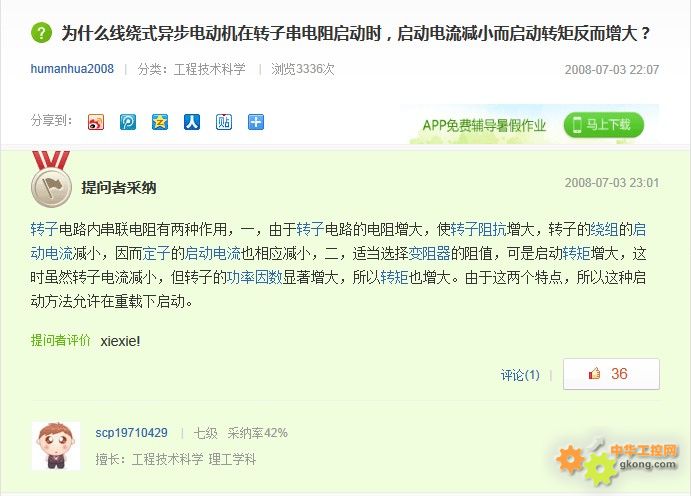691x496 pixels.
Task: Follow the 功率因数 keyword link
Action: tap(255, 277)
